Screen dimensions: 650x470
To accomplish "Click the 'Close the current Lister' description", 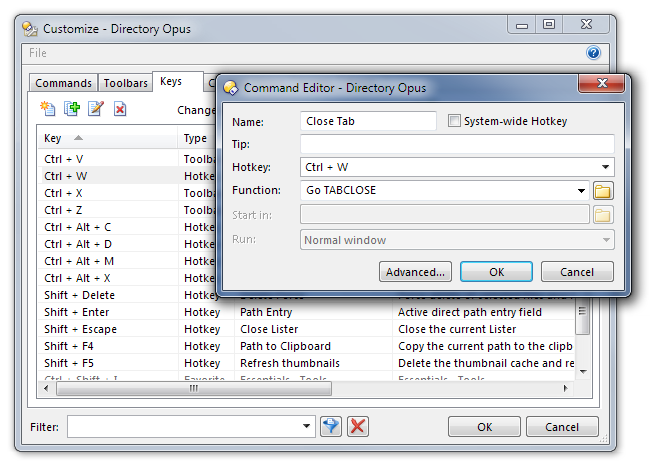I will (x=457, y=329).
